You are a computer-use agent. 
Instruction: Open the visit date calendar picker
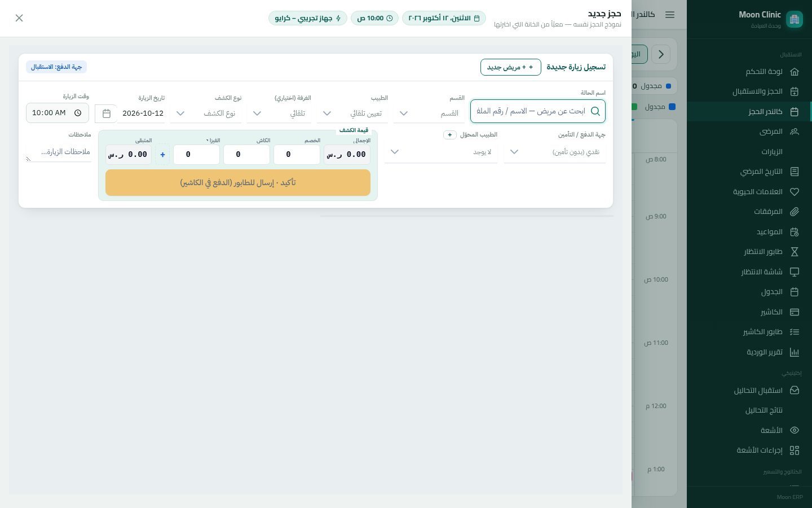(x=106, y=113)
